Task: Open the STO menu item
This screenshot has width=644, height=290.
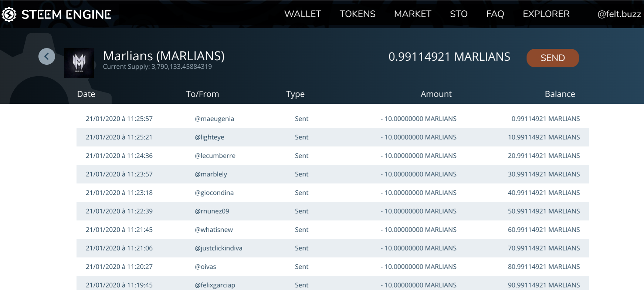Action: 459,14
